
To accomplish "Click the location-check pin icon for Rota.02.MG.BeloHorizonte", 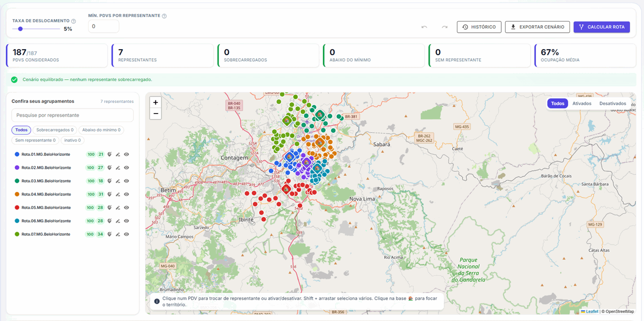I will coord(110,168).
